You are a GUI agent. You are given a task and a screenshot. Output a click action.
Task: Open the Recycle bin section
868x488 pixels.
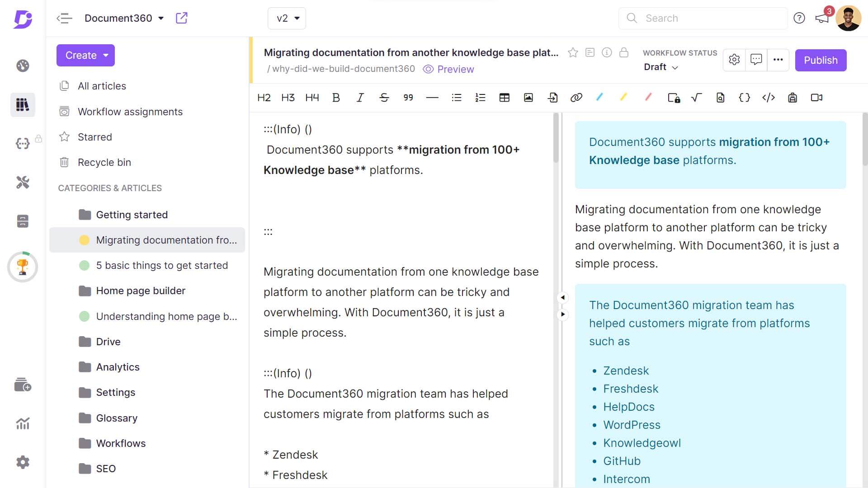tap(104, 162)
